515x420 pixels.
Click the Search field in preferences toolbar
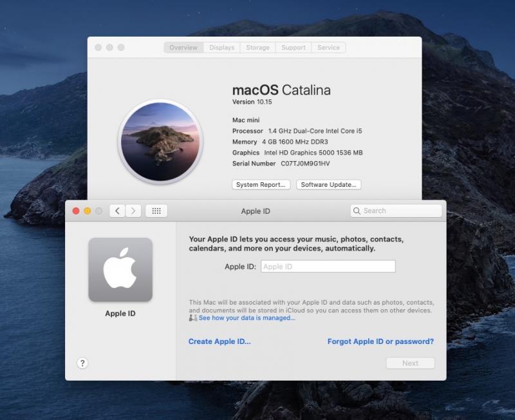point(396,211)
